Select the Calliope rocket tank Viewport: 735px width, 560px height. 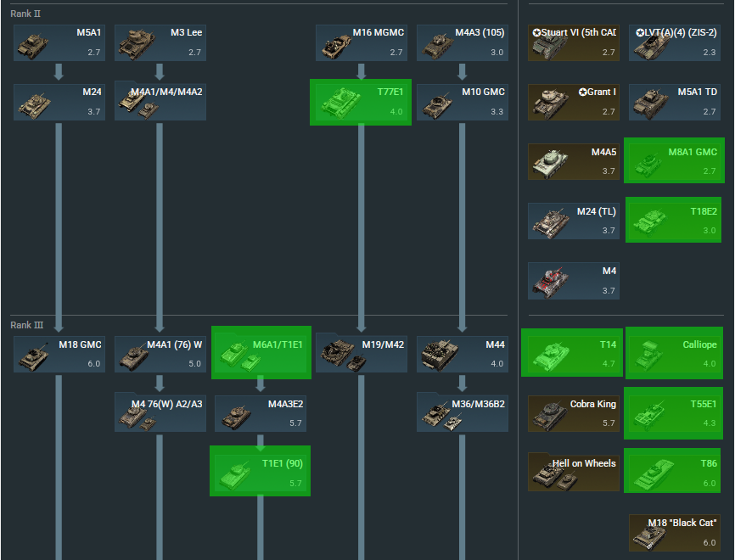point(674,353)
